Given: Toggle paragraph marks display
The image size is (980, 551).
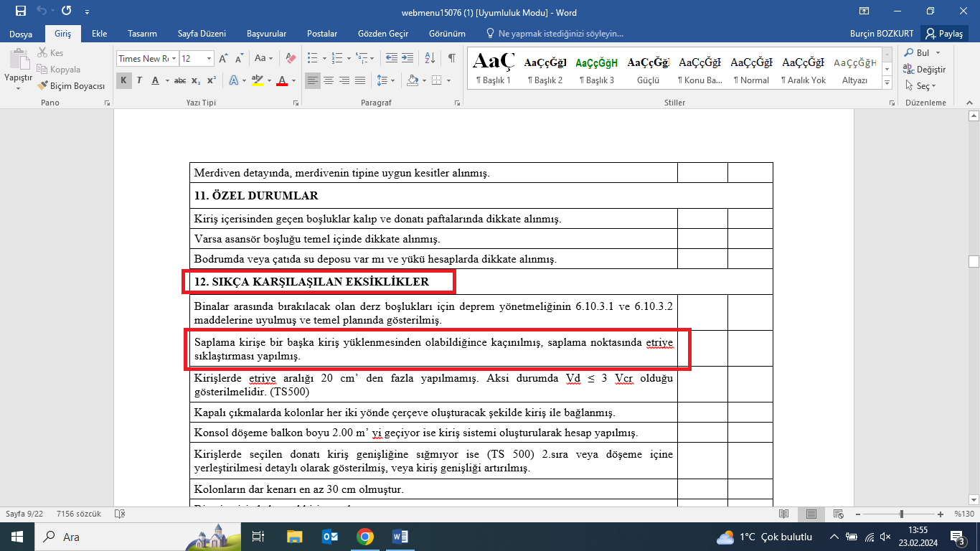Looking at the screenshot, I should [451, 58].
